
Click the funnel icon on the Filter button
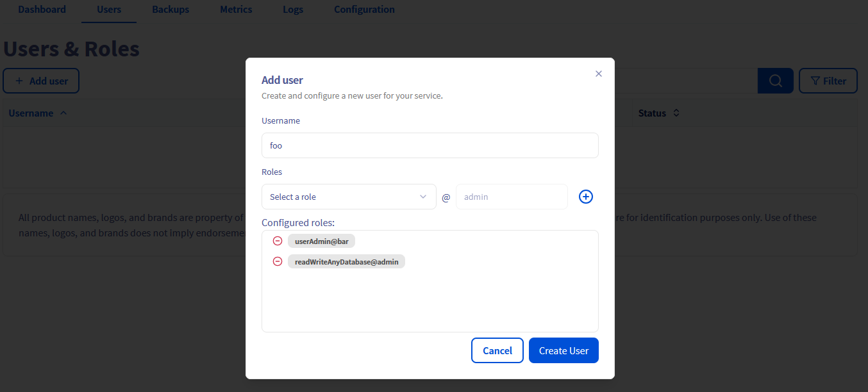[817, 80]
